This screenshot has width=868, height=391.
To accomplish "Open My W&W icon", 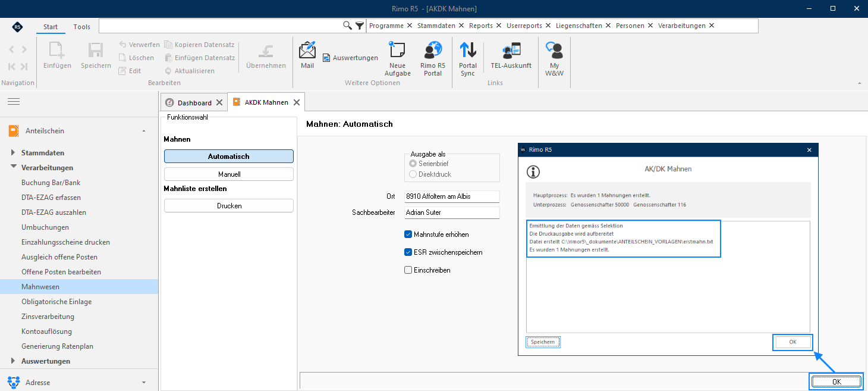I will pos(554,50).
